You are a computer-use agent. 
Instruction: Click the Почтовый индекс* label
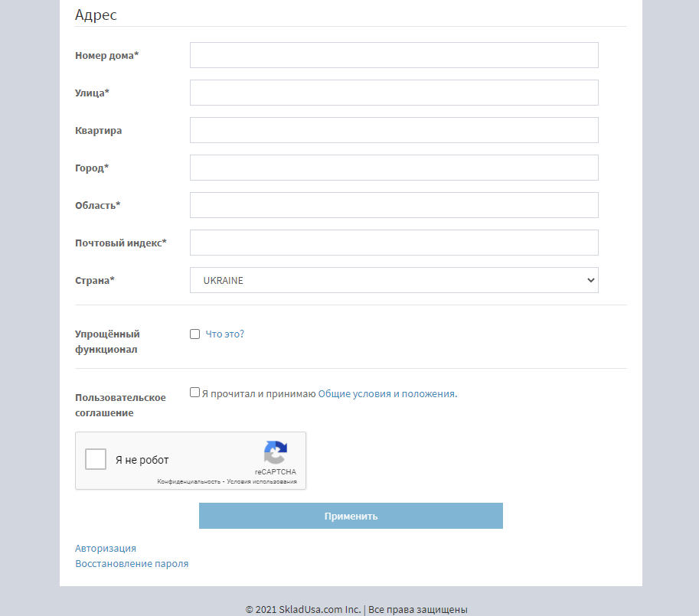click(121, 243)
